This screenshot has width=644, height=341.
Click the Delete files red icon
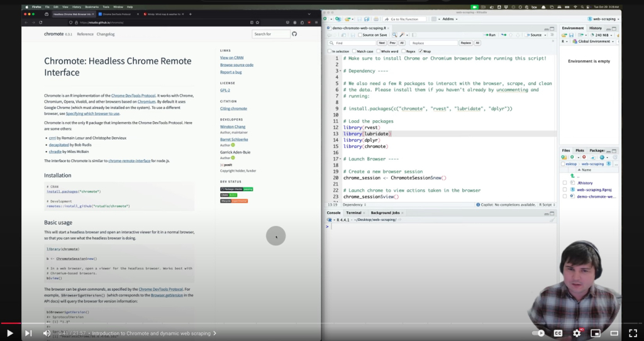pyautogui.click(x=584, y=157)
